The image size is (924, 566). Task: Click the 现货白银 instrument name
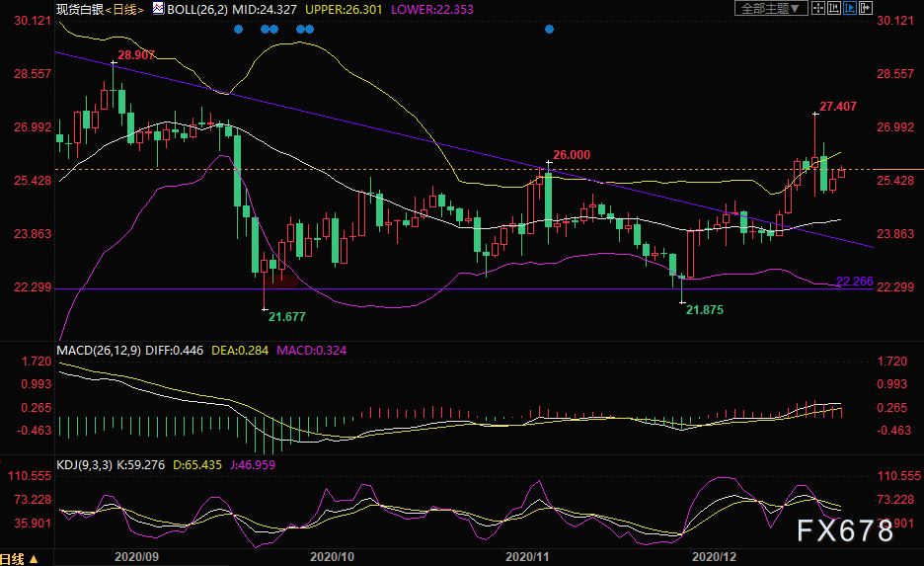[77, 9]
